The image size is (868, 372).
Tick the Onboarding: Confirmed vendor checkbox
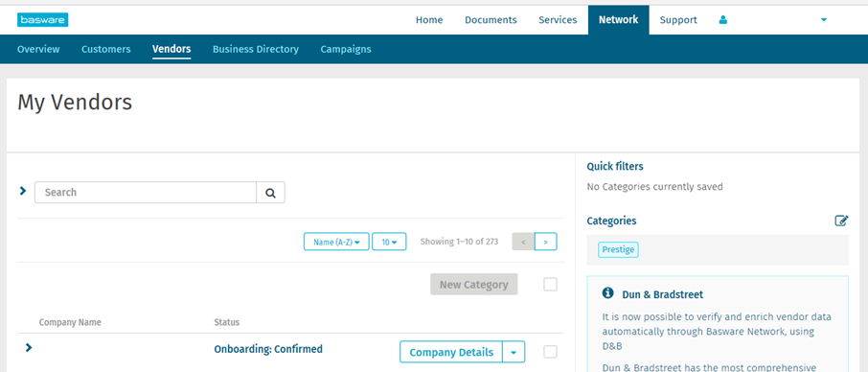point(550,352)
